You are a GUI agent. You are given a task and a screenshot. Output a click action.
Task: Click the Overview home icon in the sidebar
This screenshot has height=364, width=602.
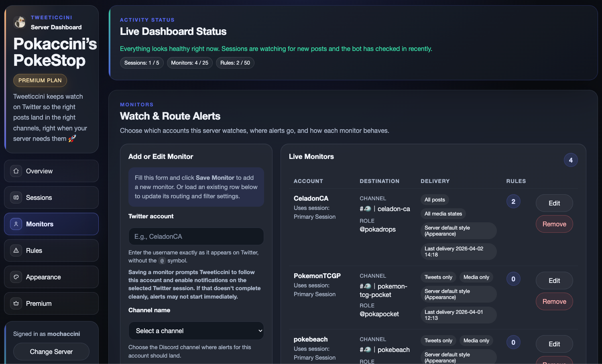pyautogui.click(x=16, y=171)
